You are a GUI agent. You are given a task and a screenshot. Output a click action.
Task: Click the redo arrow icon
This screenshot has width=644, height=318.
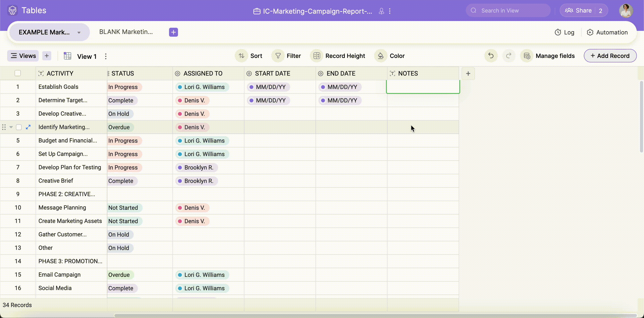(x=508, y=56)
